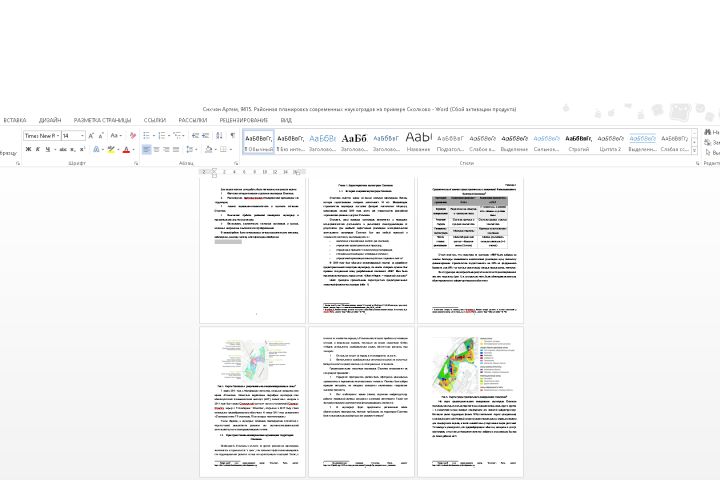Sort the selected text

[219, 136]
